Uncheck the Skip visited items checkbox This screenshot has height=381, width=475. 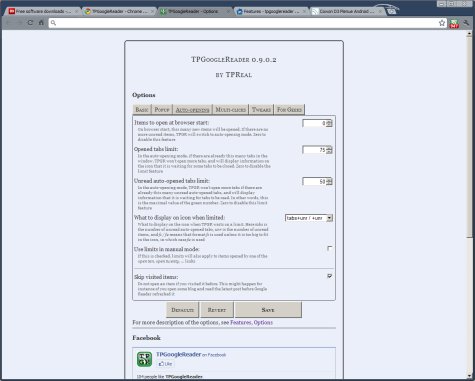click(329, 276)
